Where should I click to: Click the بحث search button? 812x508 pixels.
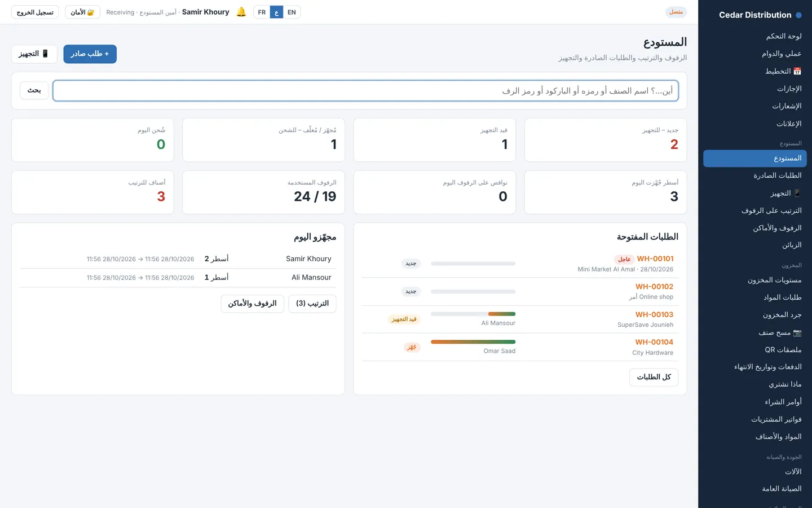34,90
